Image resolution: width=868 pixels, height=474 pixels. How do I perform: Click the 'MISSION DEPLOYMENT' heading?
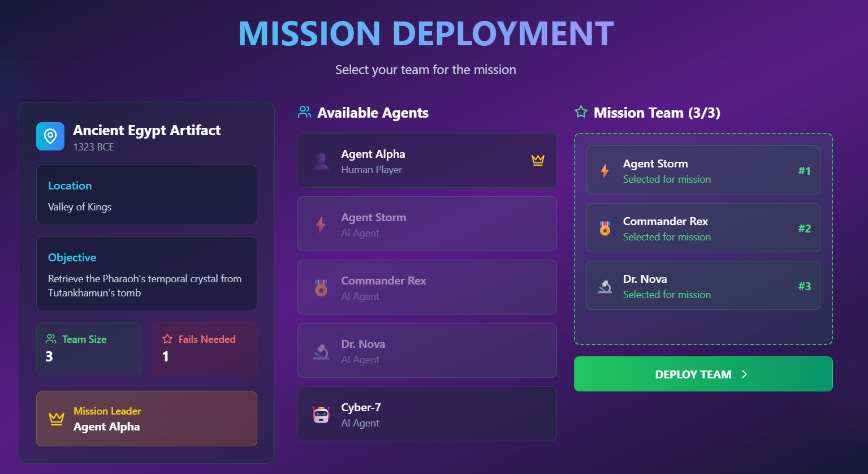(426, 33)
